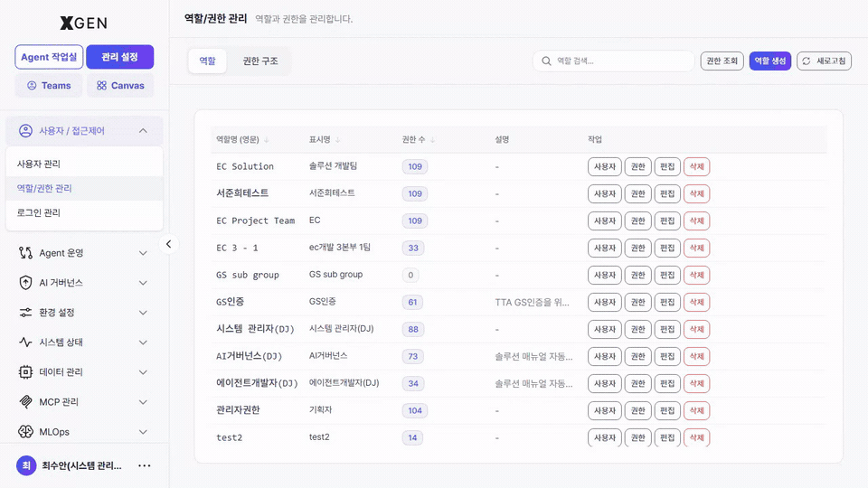
Task: Expand the 환경 설정 menu chevron
Action: click(x=143, y=313)
